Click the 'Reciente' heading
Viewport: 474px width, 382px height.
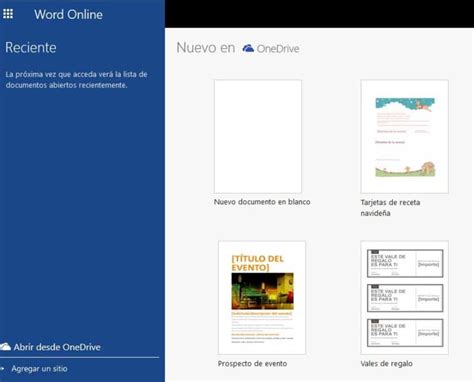point(31,48)
